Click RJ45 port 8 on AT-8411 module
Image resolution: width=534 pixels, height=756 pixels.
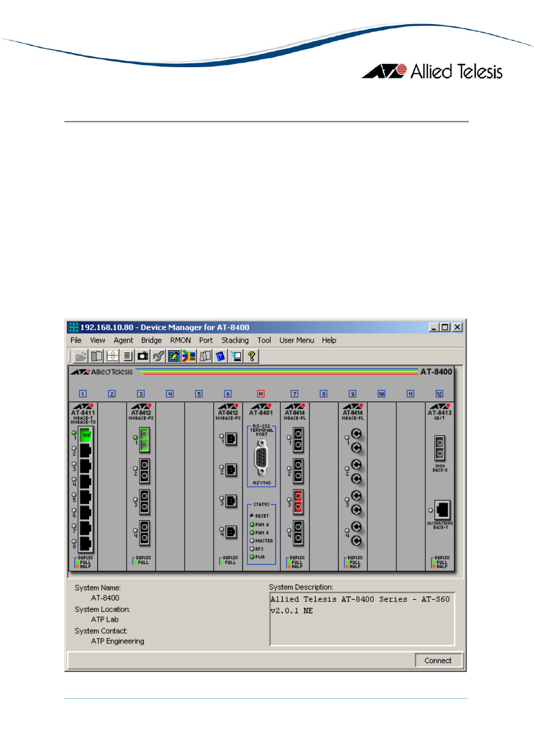coord(86,543)
